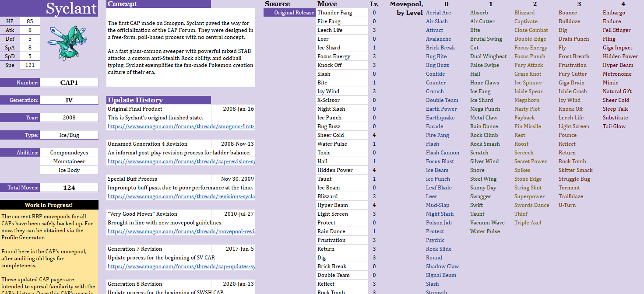Viewport: 644px width, 294px height.
Task: Select the HP value 85
Action: [30, 21]
